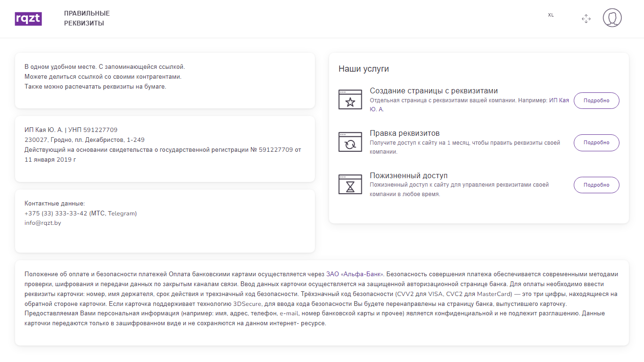Open details for "Пожизненный доступ"

(596, 185)
